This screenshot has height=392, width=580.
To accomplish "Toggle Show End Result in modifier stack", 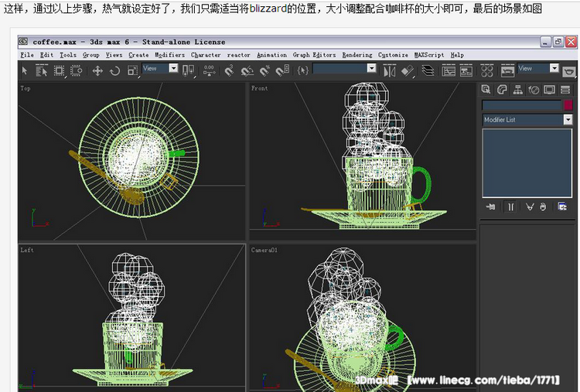I will click(510, 206).
